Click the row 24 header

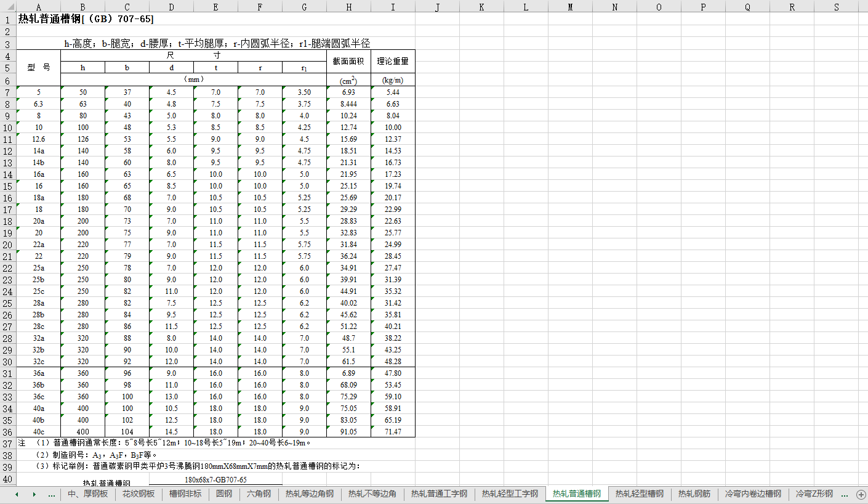coord(8,291)
